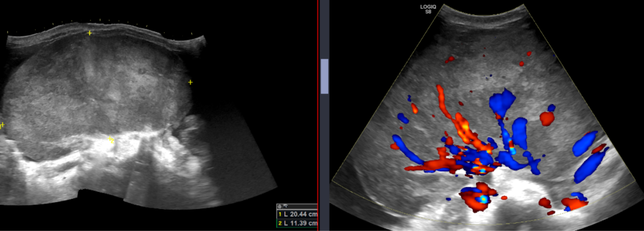Click the cursor icon in the measurement box header
Image resolution: width=644 pixels, height=231 pixels.
click(x=286, y=206)
